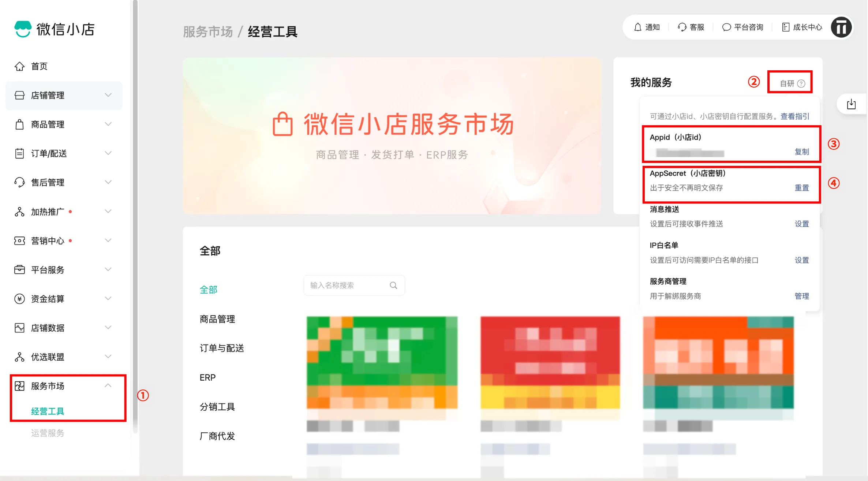Click the 店铺数据 chart icon
868x481 pixels.
[x=19, y=328]
